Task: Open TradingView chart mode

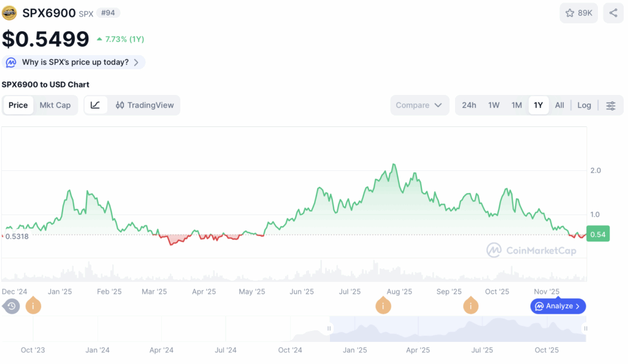Action: [145, 105]
